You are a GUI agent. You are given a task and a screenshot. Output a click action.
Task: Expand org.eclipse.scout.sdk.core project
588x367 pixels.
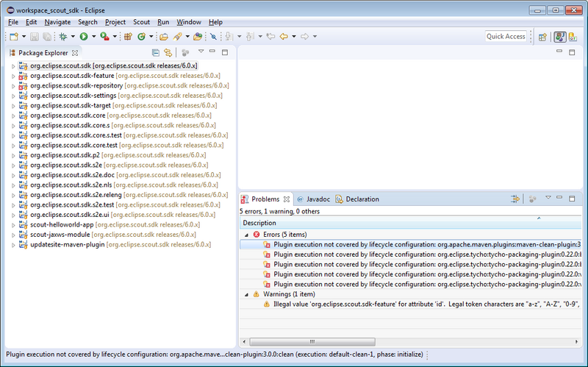tap(13, 115)
